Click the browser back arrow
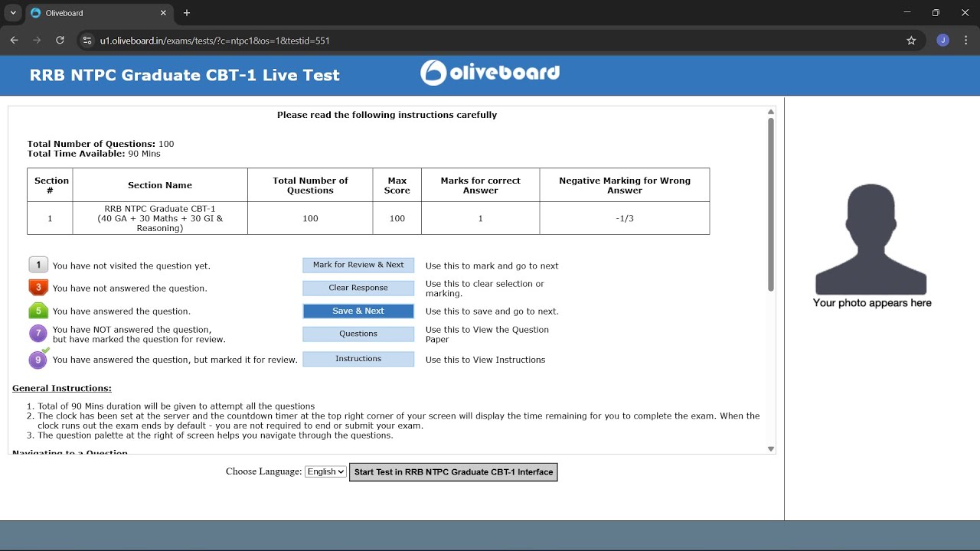The image size is (980, 551). tap(14, 41)
